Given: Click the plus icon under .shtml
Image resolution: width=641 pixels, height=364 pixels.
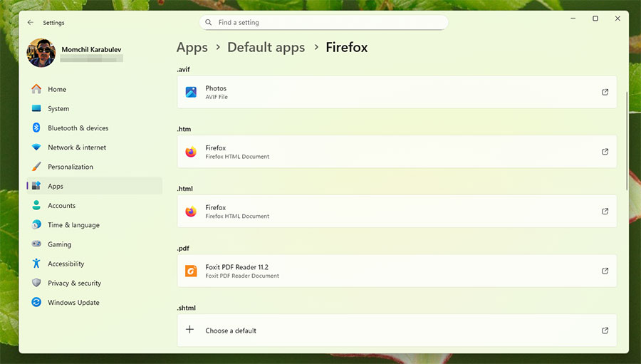Looking at the screenshot, I should [189, 330].
